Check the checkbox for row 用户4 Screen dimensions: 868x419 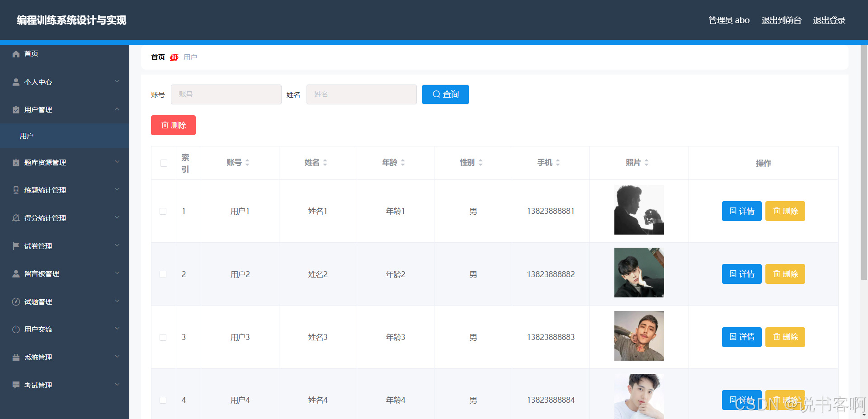(163, 400)
